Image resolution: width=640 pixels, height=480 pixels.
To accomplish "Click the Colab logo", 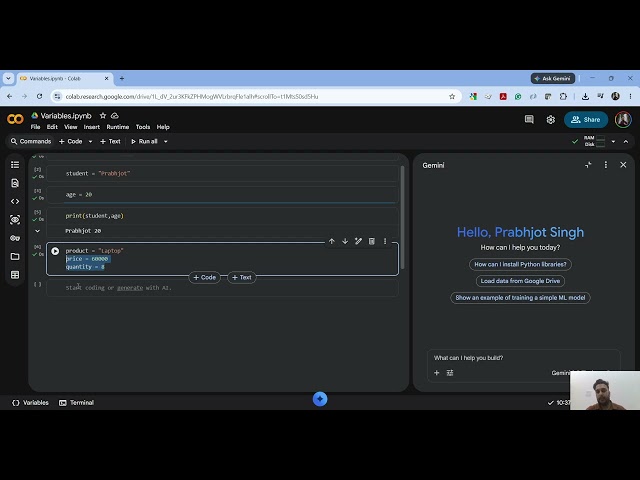I will point(15,119).
